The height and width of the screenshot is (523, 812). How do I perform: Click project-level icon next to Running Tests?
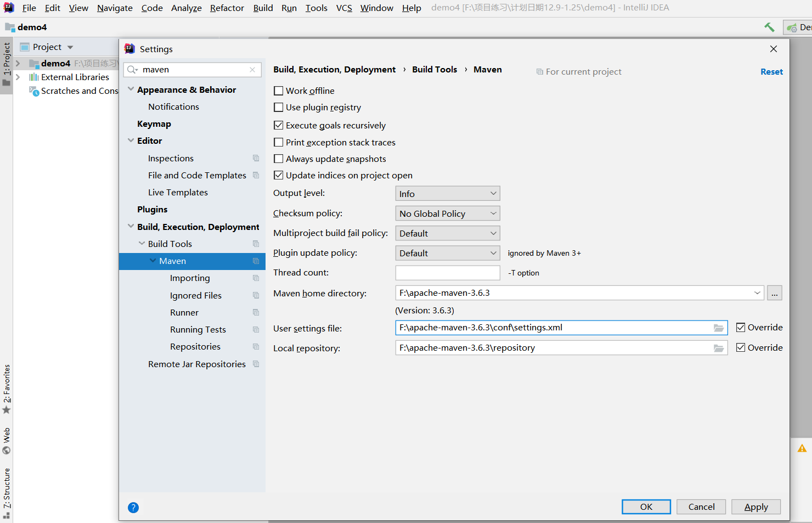256,329
